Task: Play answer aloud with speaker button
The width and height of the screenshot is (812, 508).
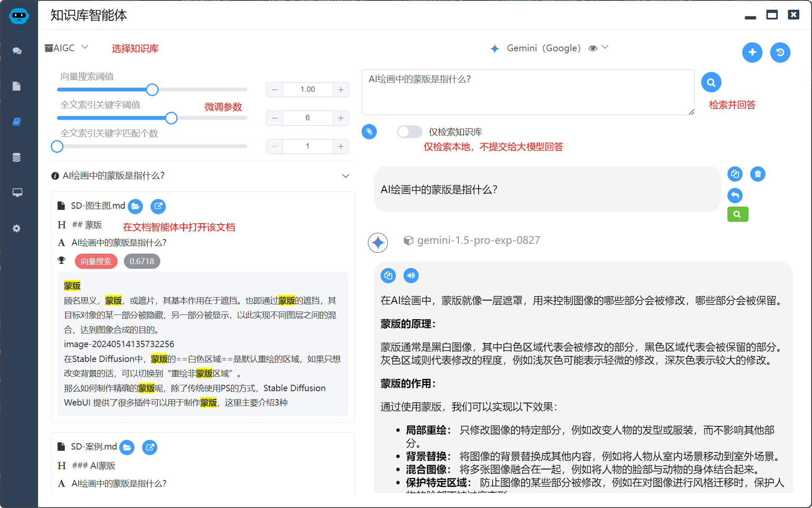Action: coord(411,276)
